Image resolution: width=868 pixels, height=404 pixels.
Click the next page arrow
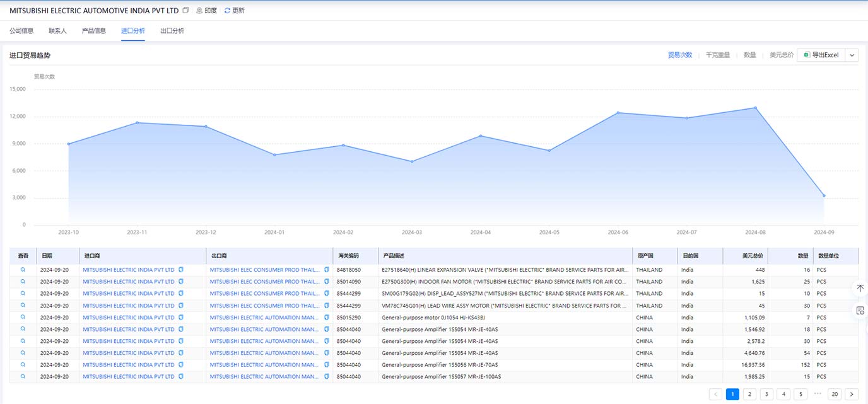(x=852, y=394)
